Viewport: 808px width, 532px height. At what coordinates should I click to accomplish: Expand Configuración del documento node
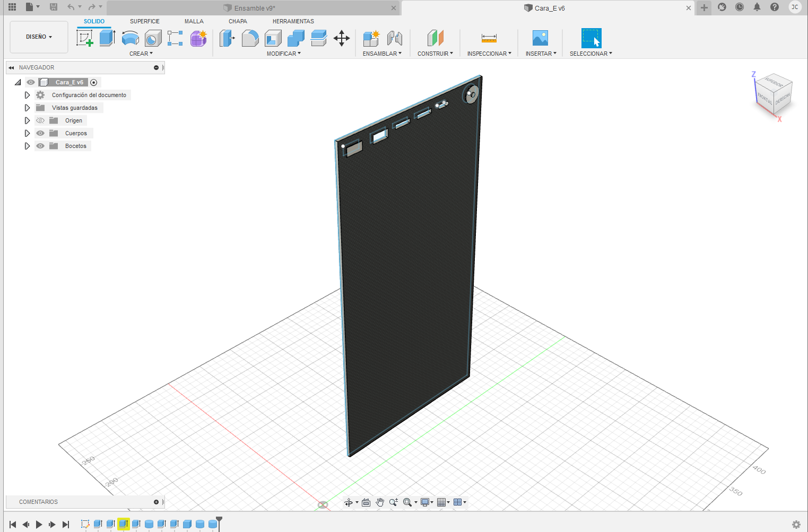(x=27, y=95)
